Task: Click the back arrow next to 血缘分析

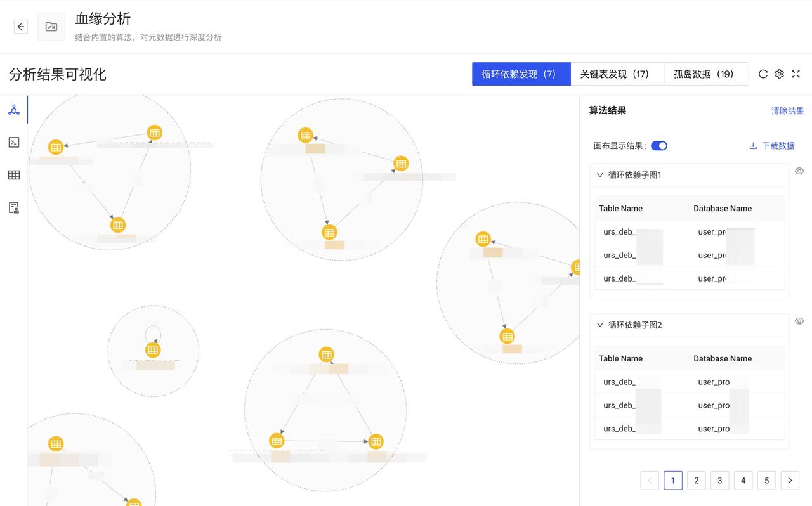Action: [x=20, y=26]
